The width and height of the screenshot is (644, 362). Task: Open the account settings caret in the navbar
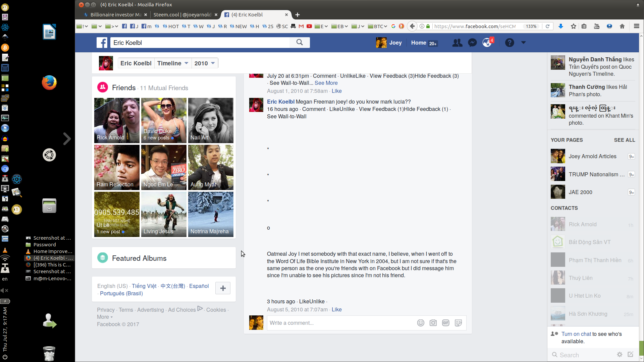click(x=523, y=43)
